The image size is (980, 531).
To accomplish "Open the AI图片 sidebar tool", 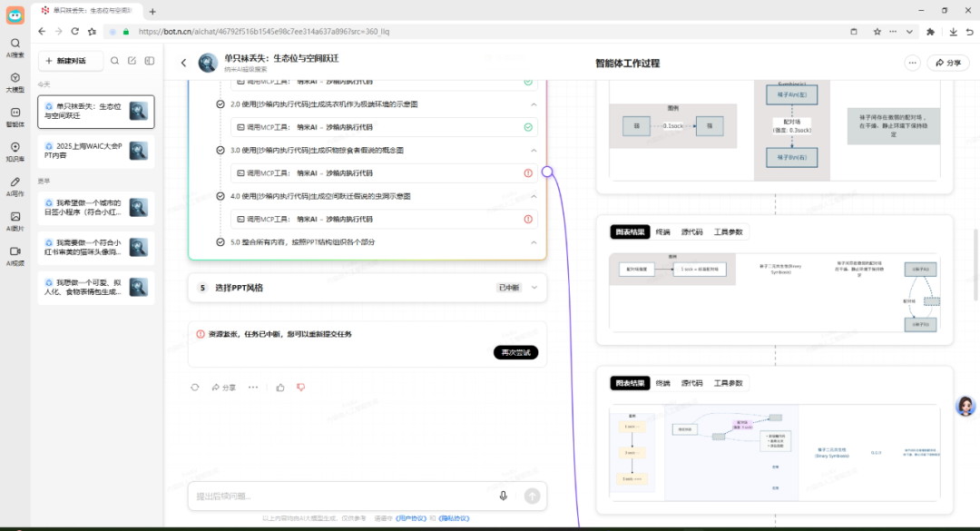I will tap(15, 220).
